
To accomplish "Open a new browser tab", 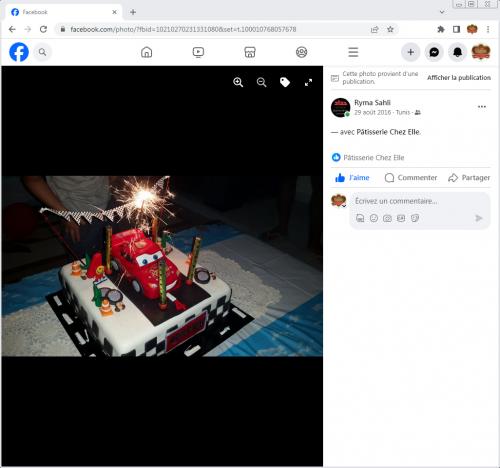I will (x=133, y=12).
